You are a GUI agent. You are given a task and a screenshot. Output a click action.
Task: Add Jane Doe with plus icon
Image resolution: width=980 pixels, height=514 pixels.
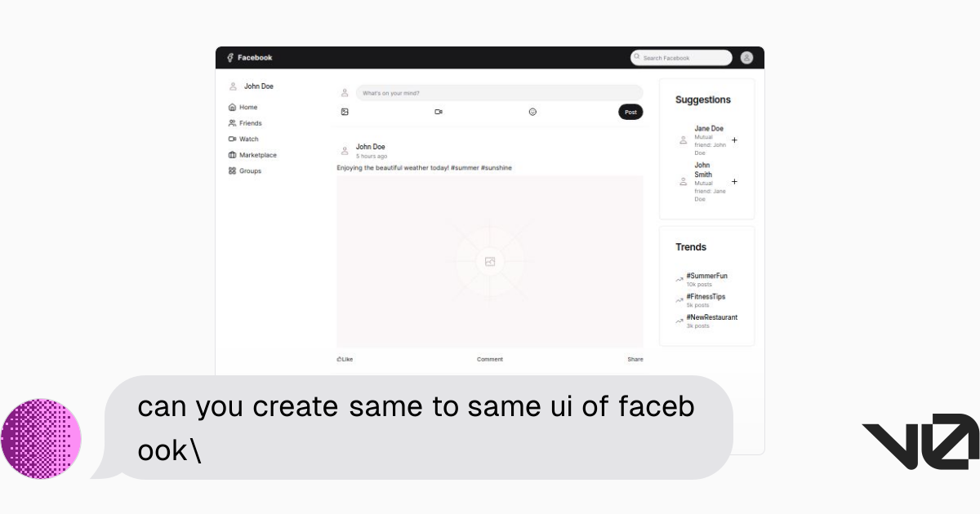pos(734,140)
